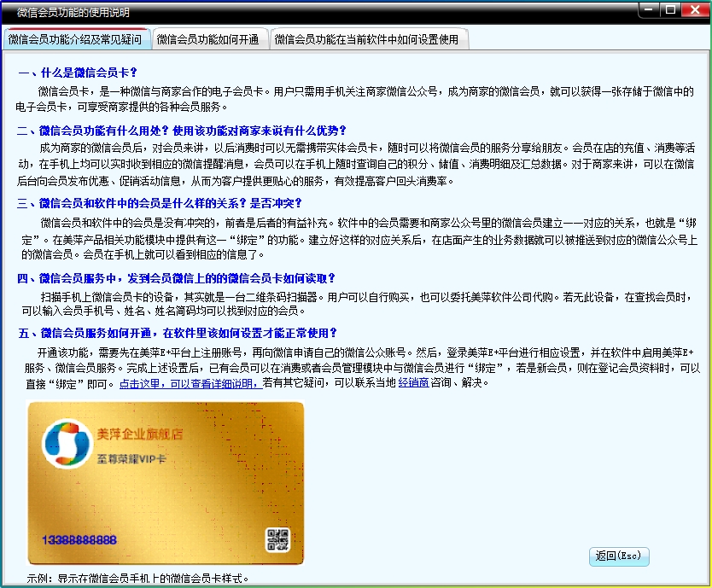
Task: Click the gold VIP member card image
Action: point(166,482)
